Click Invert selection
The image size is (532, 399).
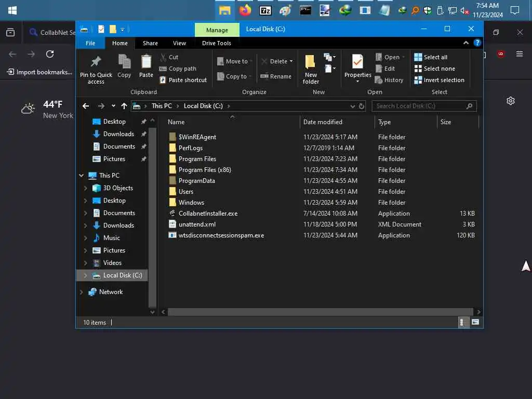(x=439, y=79)
